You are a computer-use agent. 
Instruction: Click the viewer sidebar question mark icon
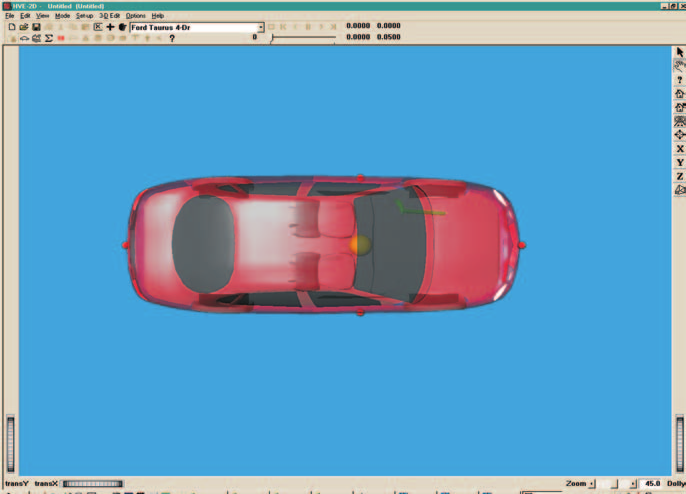point(679,80)
